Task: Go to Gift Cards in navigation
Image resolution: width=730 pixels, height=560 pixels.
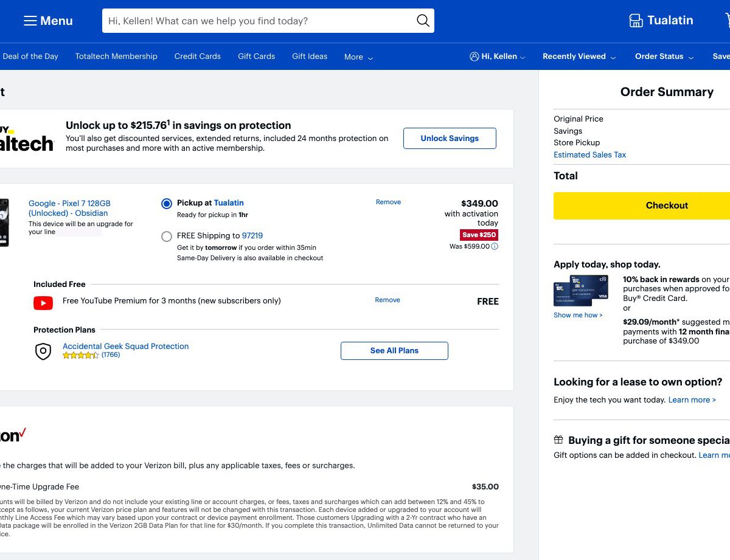Action: pos(256,57)
